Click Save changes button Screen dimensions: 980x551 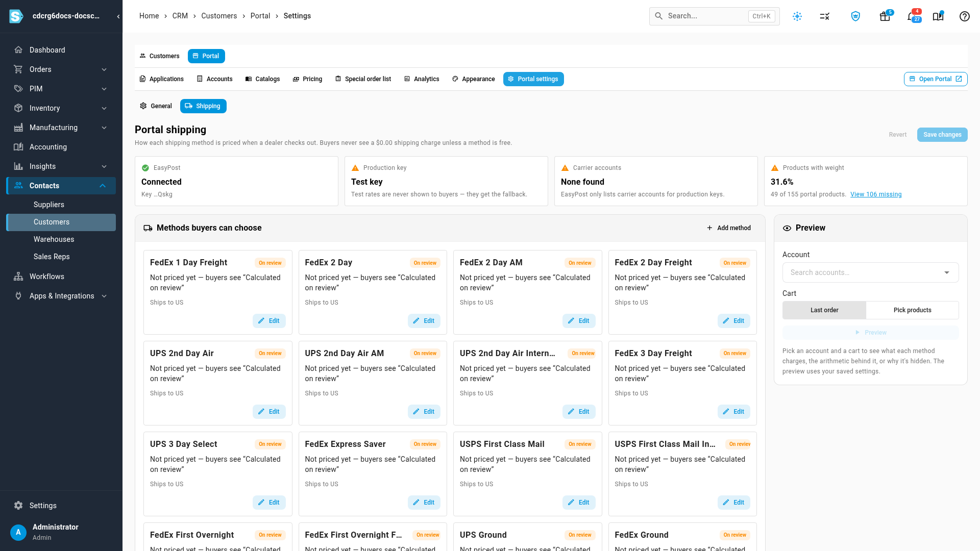(942, 135)
